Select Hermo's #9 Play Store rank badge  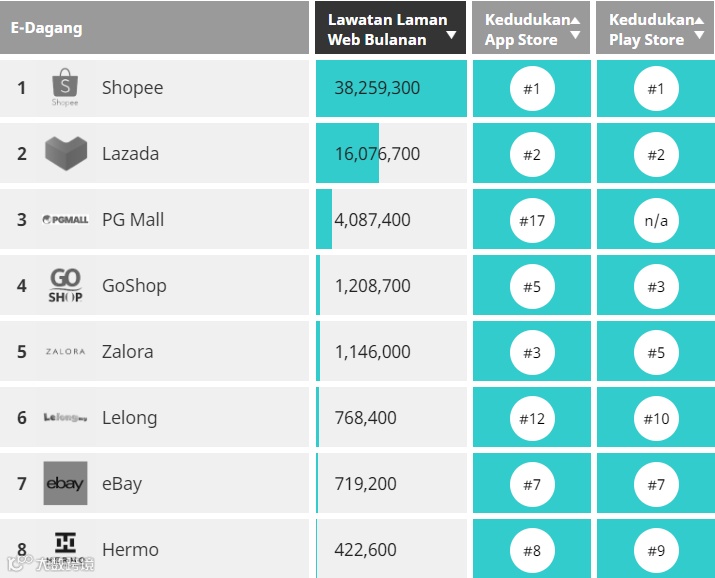click(656, 550)
